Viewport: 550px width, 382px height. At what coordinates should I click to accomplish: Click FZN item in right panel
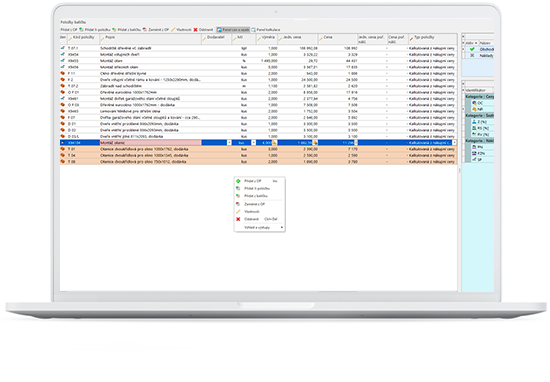click(x=481, y=154)
